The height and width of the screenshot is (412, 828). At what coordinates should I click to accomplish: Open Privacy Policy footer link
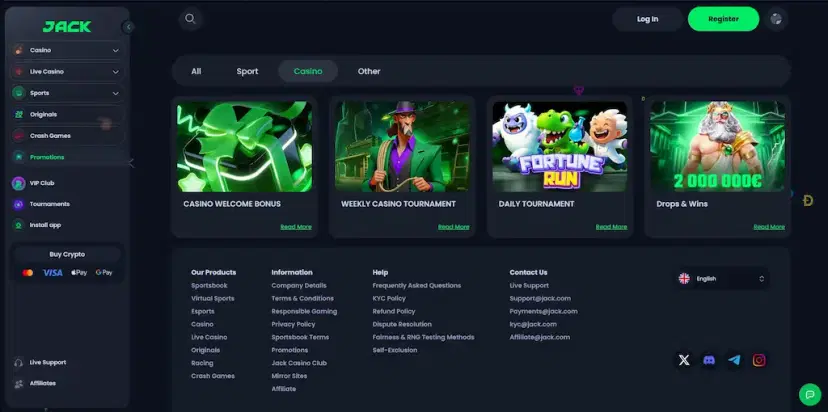[x=293, y=324]
